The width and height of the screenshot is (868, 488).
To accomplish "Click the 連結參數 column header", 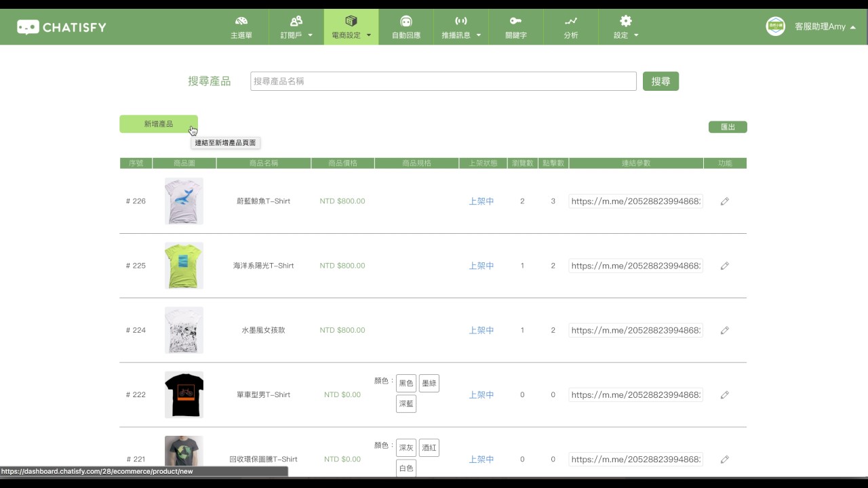I will (636, 163).
